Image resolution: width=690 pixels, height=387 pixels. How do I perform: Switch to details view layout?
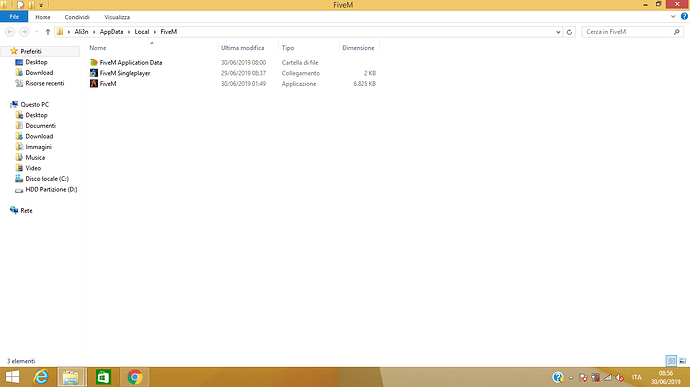(x=671, y=361)
